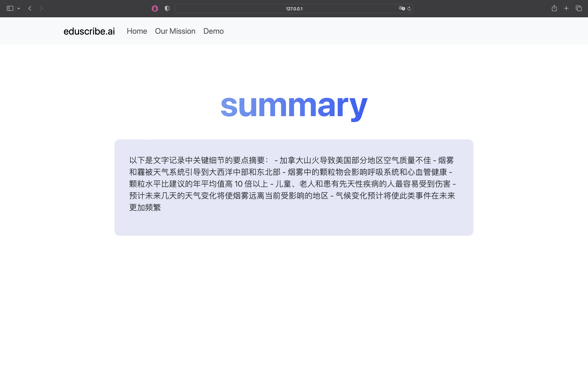Open the Share menu icon
The height and width of the screenshot is (367, 588).
554,9
